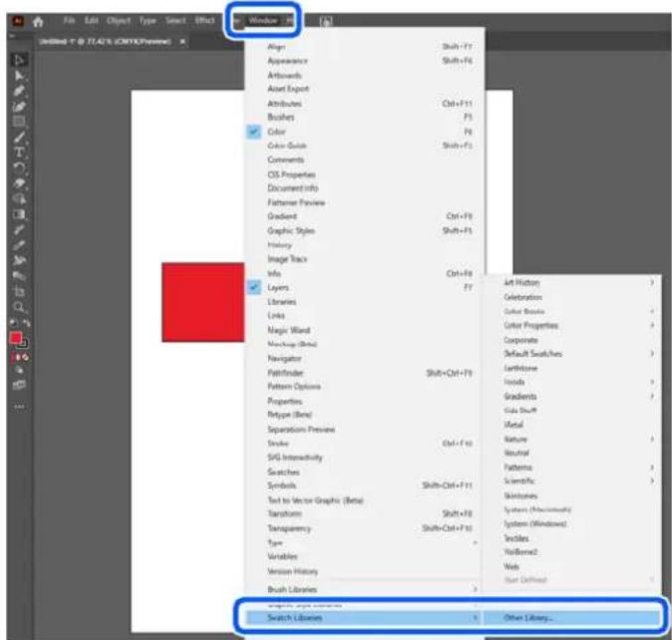The image size is (672, 640).
Task: Select the Direct Selection tool
Action: click(x=18, y=76)
